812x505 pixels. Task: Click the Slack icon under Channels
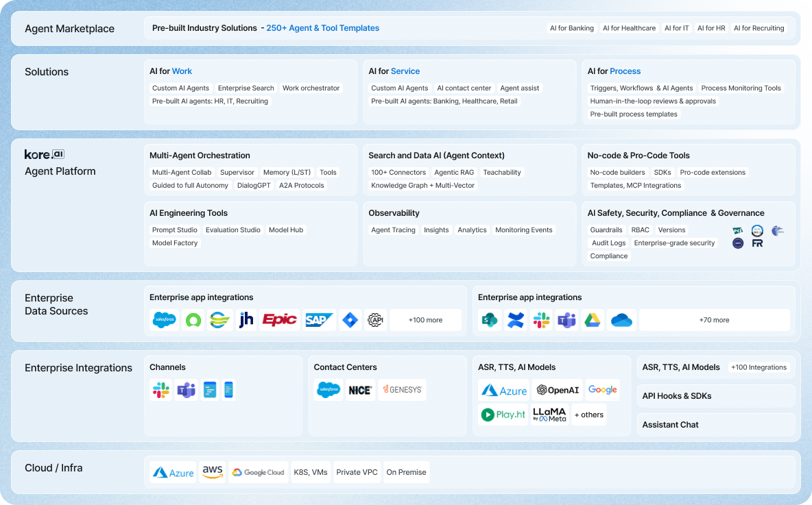tap(161, 390)
